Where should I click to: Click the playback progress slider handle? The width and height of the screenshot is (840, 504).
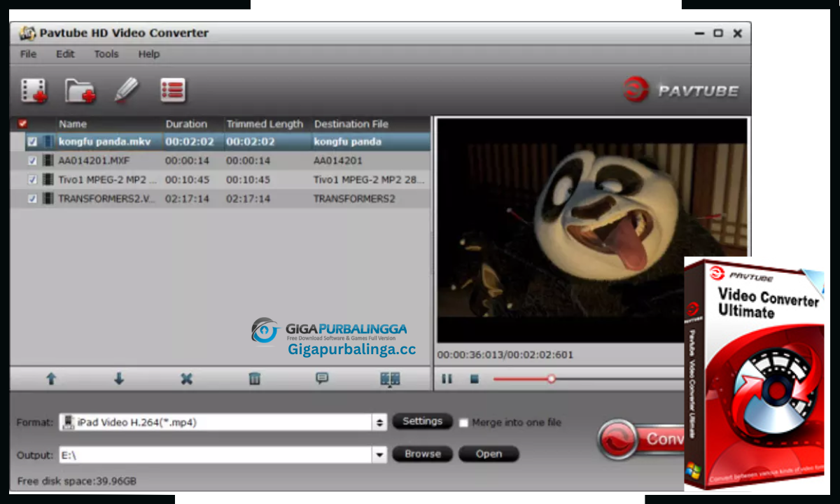point(552,379)
